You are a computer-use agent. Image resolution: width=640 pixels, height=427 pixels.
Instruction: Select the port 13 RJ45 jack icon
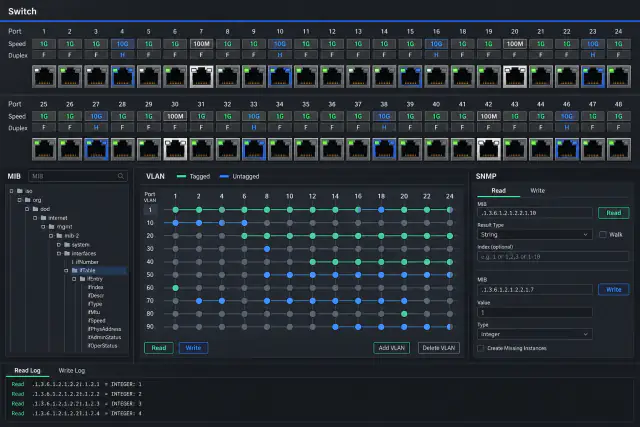click(358, 76)
